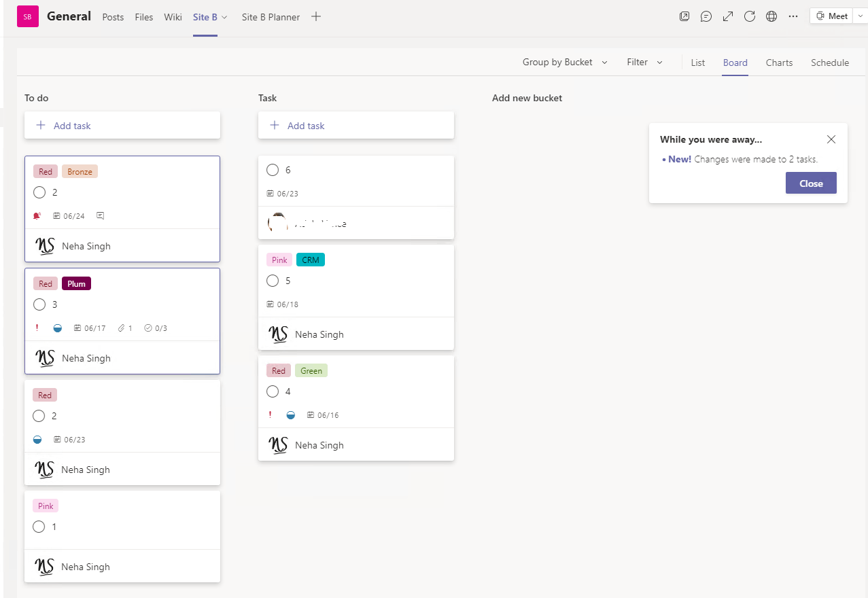Switch to List view

point(698,63)
